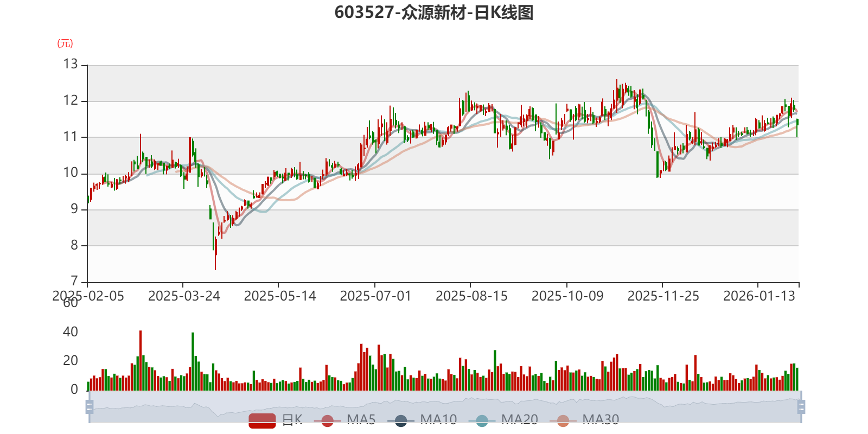868x434 pixels.
Task: Click the volume axis label 60
Action: coord(71,303)
